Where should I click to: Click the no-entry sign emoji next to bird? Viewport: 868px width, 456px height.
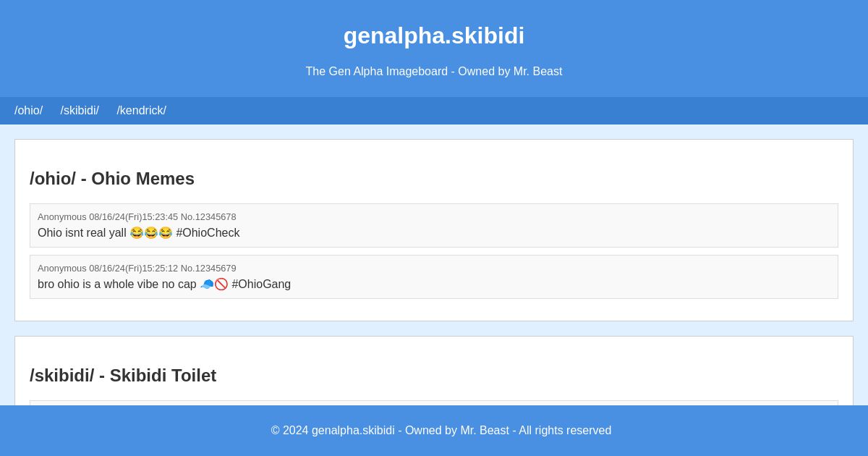click(x=221, y=284)
